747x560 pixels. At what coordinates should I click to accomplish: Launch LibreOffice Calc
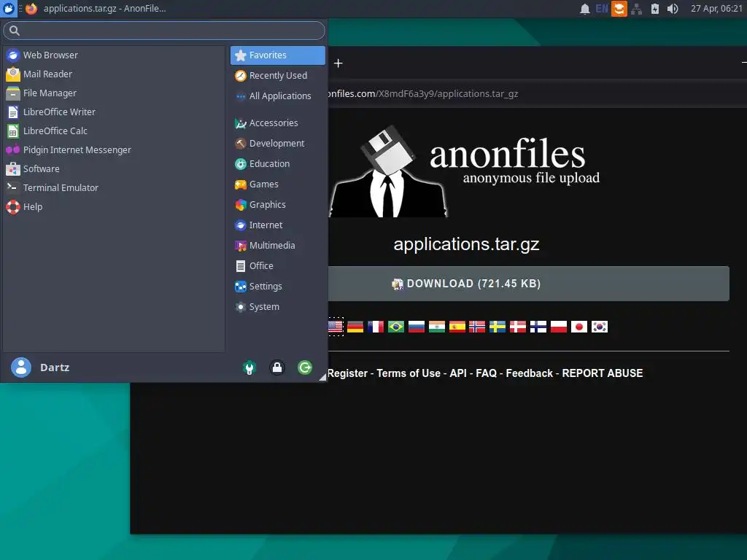[113, 131]
